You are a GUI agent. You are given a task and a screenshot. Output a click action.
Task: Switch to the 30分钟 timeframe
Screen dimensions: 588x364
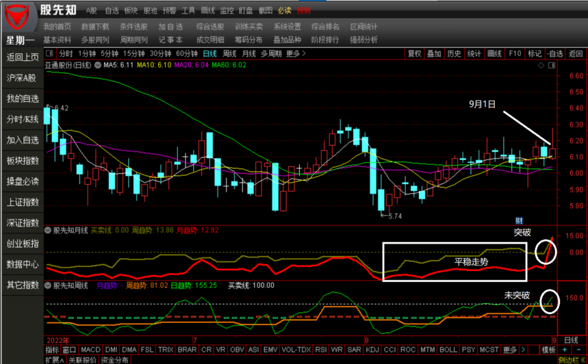click(x=160, y=53)
